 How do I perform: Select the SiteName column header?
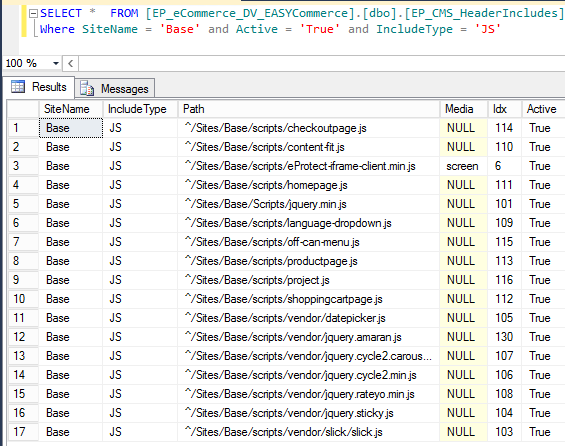tap(71, 109)
